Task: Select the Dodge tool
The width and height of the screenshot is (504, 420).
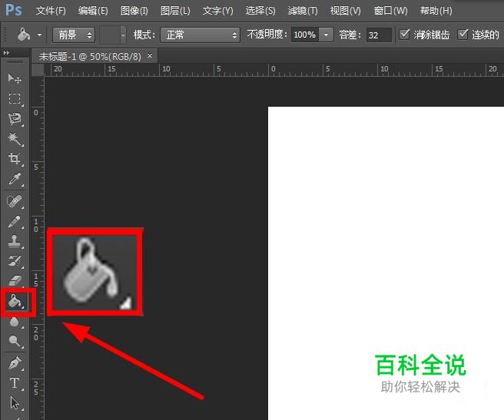Action: [15, 341]
